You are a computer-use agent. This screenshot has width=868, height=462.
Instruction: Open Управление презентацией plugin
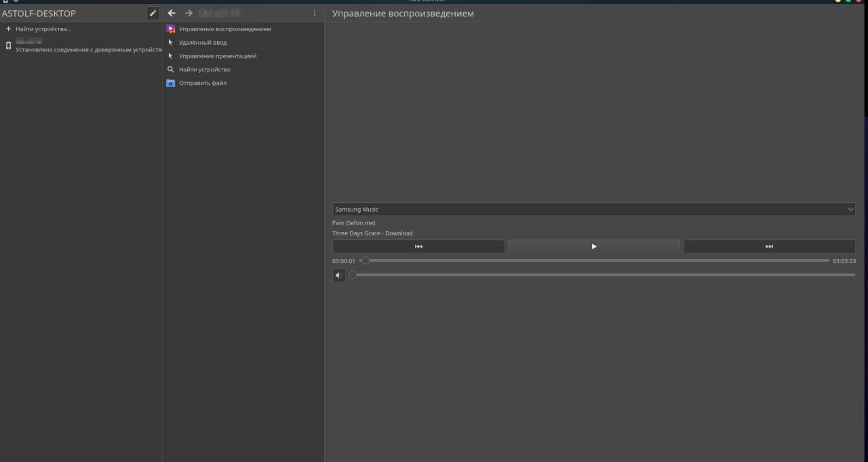[x=242, y=56]
